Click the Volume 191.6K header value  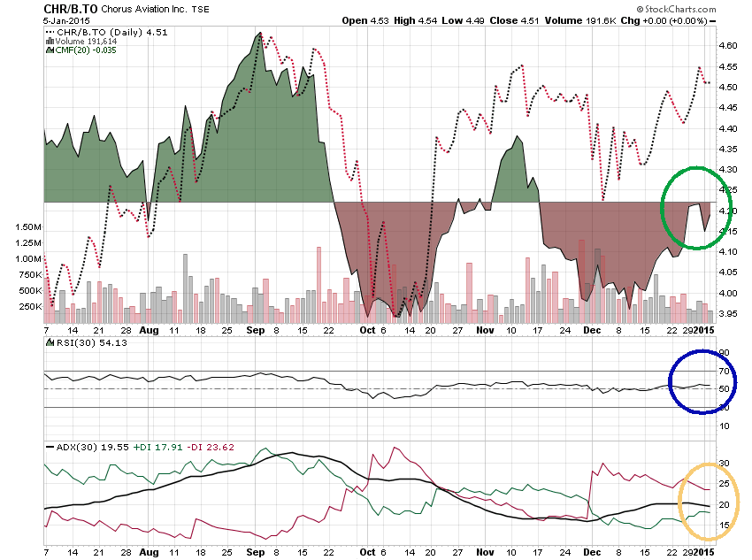[x=580, y=20]
